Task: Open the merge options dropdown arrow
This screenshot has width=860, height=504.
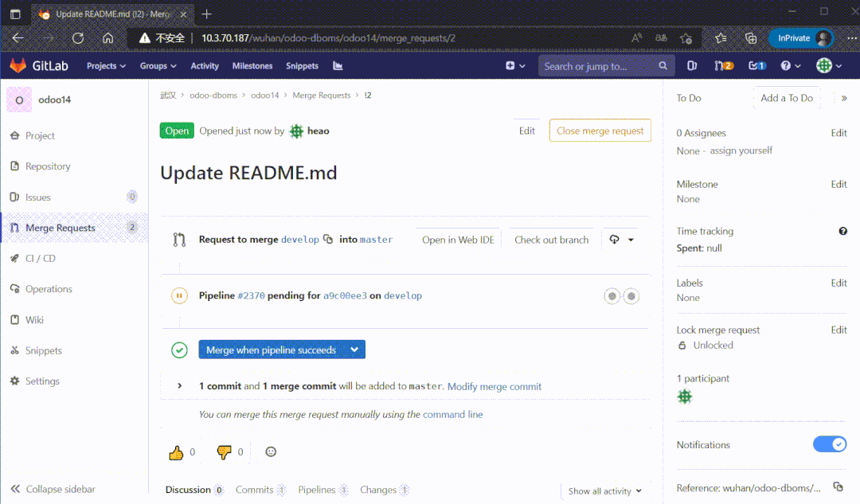Action: [x=355, y=350]
